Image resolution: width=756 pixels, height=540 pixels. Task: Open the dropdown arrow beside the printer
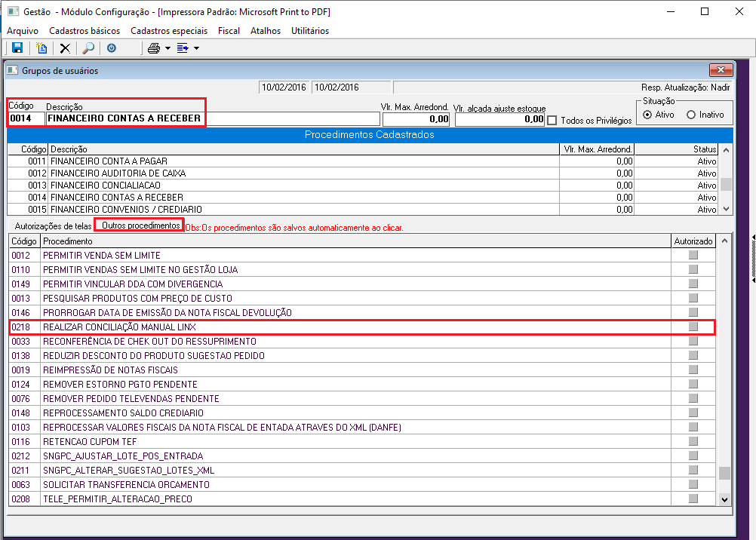(x=167, y=48)
